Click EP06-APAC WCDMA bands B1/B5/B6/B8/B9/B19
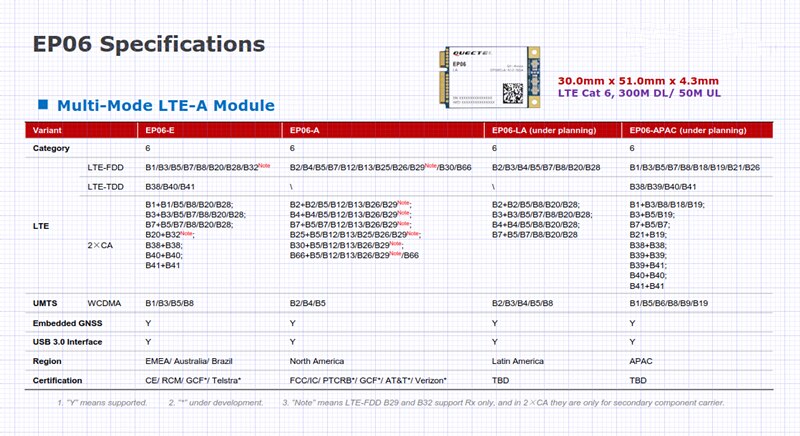 tap(668, 303)
